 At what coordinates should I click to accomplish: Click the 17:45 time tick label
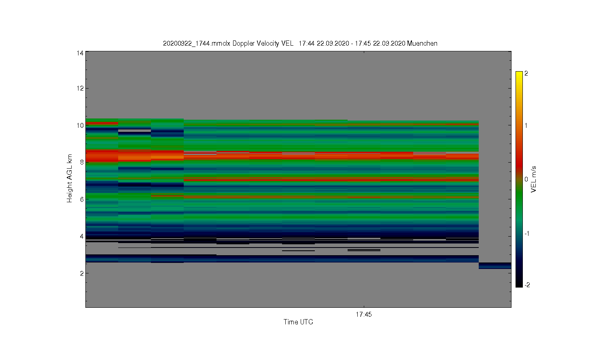point(364,314)
